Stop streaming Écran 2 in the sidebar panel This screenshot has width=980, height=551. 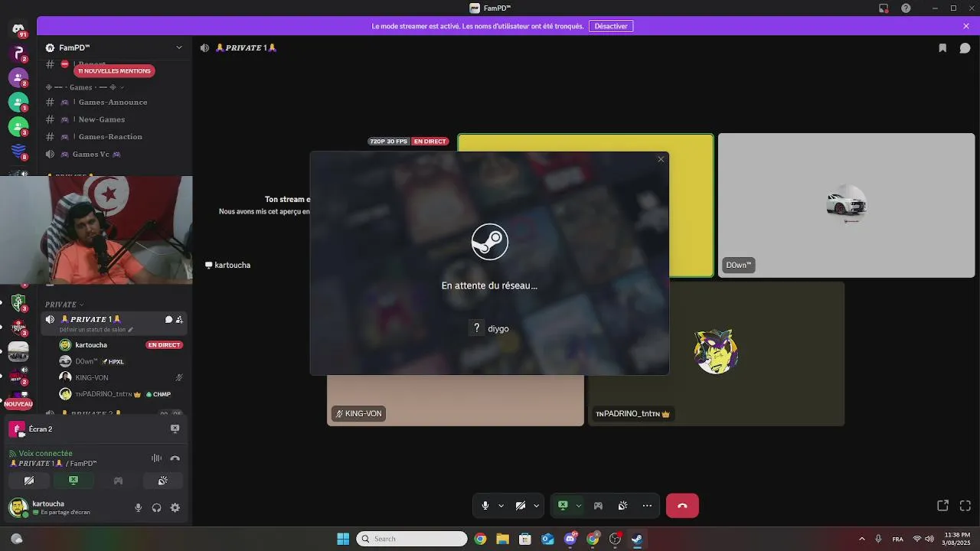coord(175,429)
